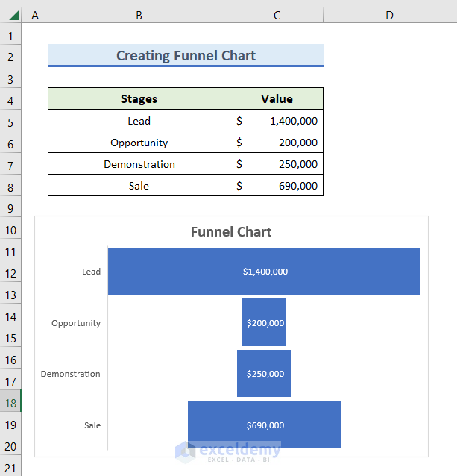This screenshot has height=476, width=457.
Task: Select column B header
Action: [139, 15]
